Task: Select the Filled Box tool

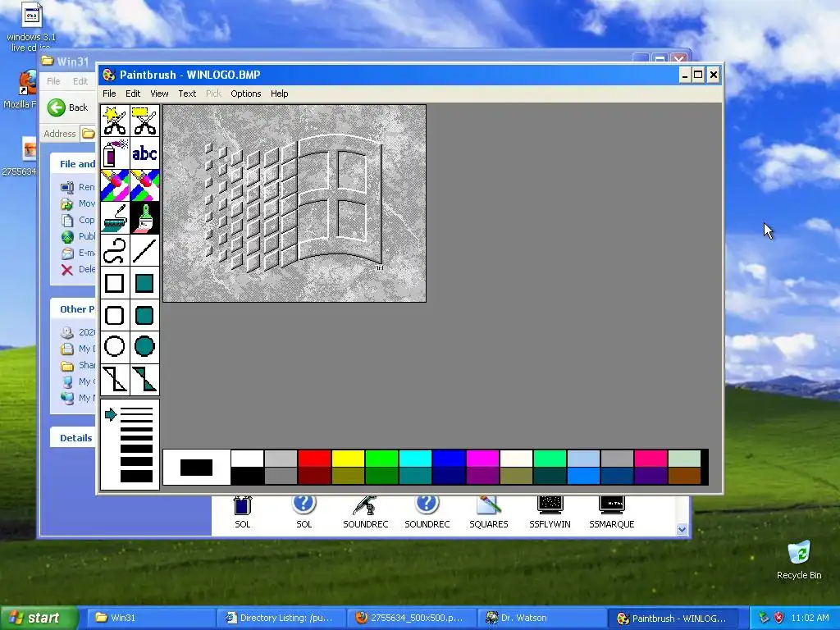Action: click(144, 283)
